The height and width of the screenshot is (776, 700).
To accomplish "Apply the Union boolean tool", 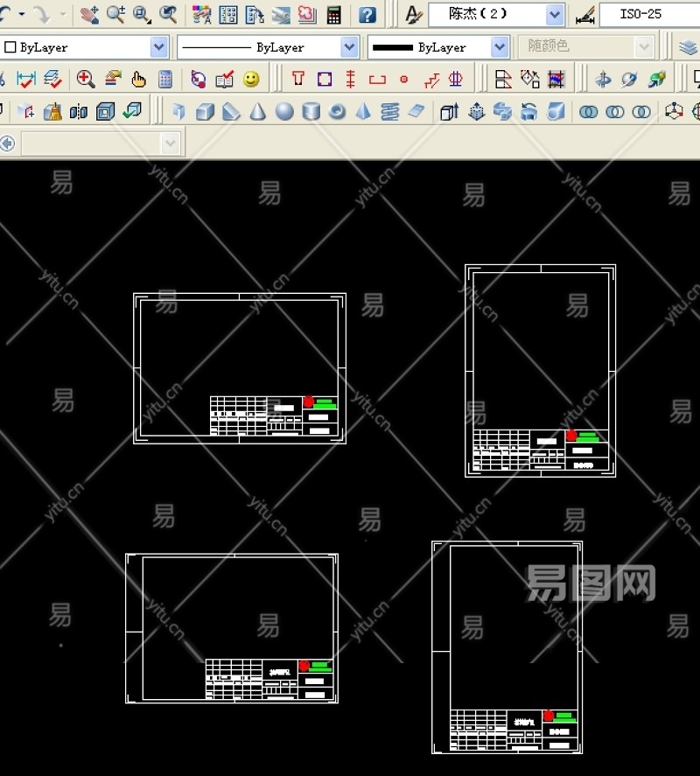I will click(x=588, y=112).
